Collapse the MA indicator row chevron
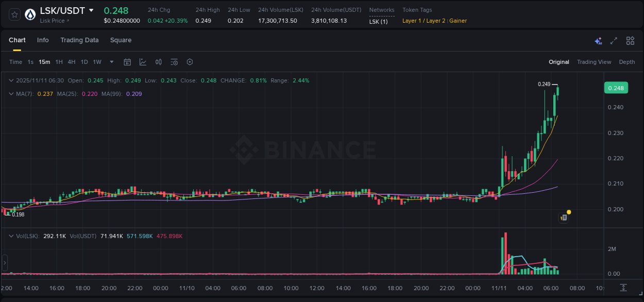 pyautogui.click(x=10, y=94)
